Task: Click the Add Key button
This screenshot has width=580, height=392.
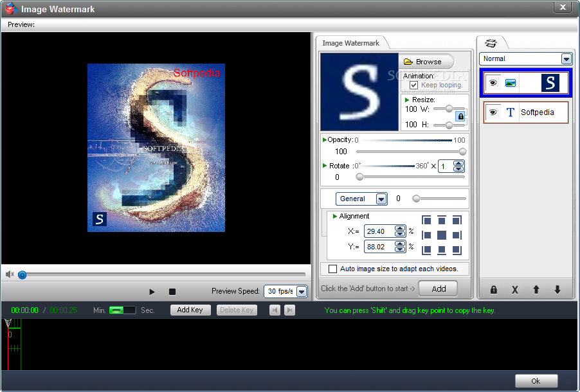Action: coord(190,310)
